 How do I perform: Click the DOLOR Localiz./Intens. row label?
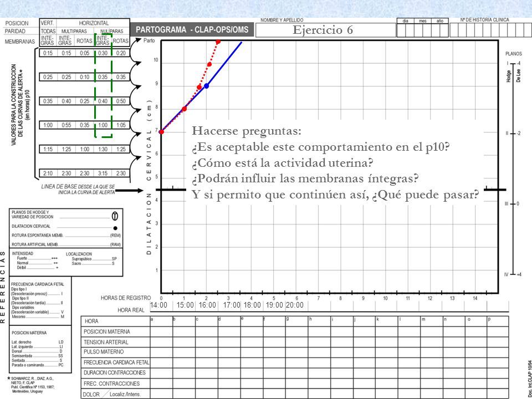click(x=111, y=395)
